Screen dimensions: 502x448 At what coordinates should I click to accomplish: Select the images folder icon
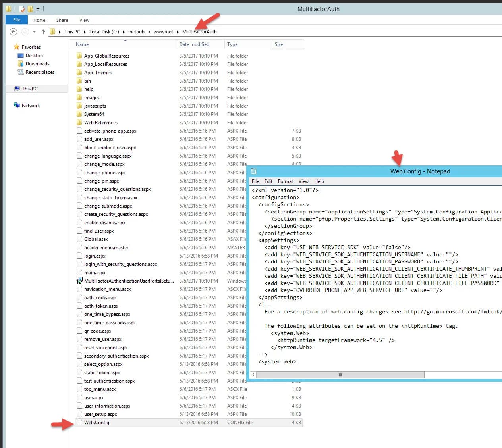[x=79, y=98]
